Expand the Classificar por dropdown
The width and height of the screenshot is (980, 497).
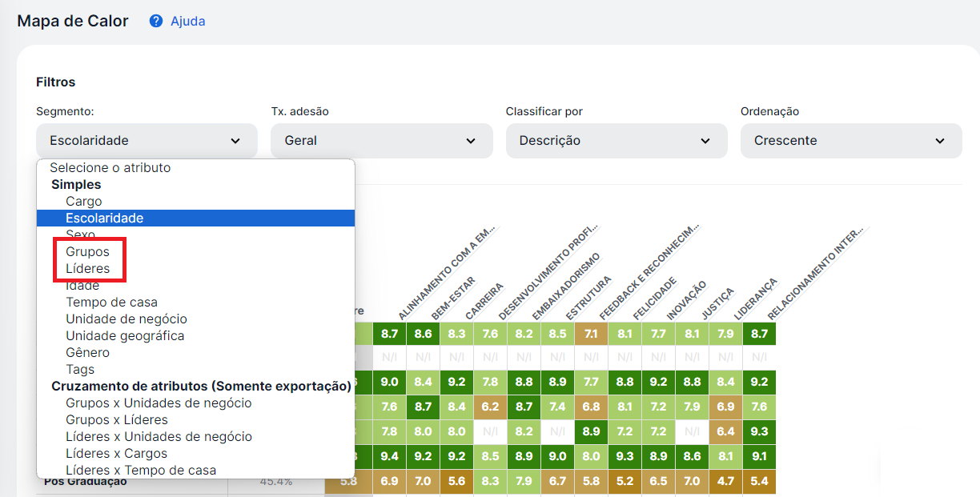coord(617,141)
